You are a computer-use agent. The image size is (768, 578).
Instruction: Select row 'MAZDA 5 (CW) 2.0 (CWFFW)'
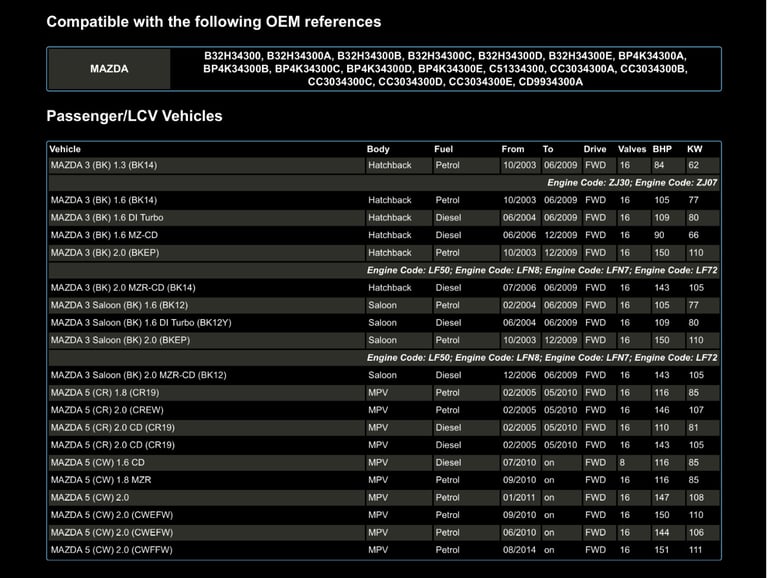(384, 550)
